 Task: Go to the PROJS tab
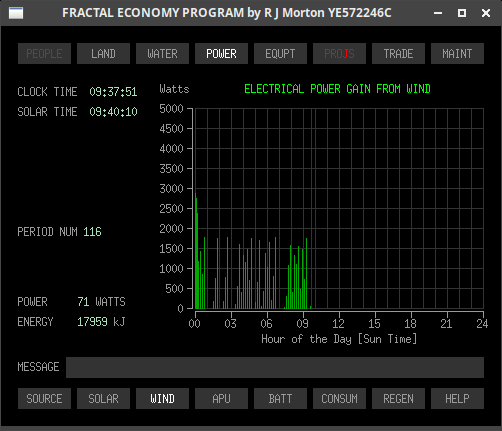pyautogui.click(x=339, y=53)
